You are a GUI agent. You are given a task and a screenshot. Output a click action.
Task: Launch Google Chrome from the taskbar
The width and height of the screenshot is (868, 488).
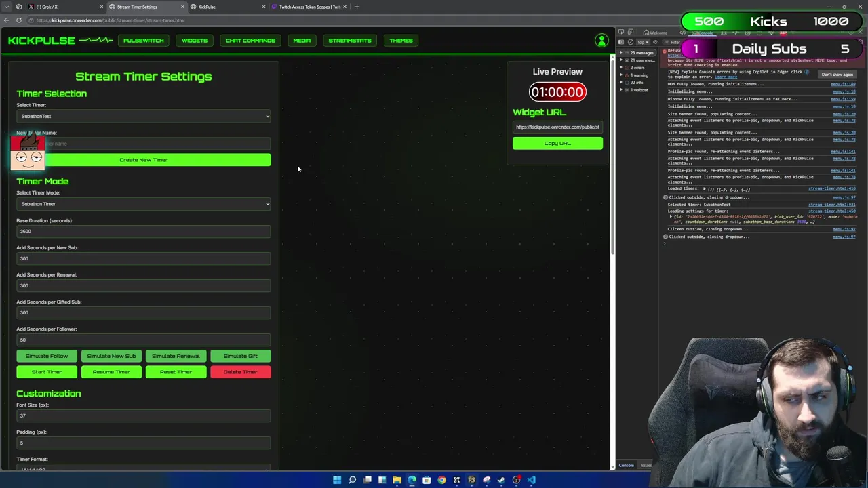coord(441,480)
